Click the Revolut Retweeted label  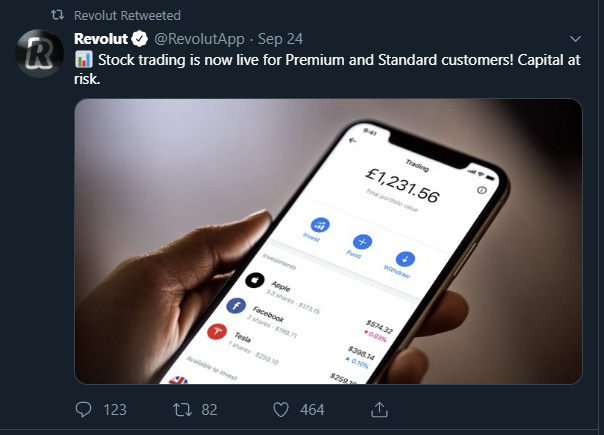click(x=127, y=15)
